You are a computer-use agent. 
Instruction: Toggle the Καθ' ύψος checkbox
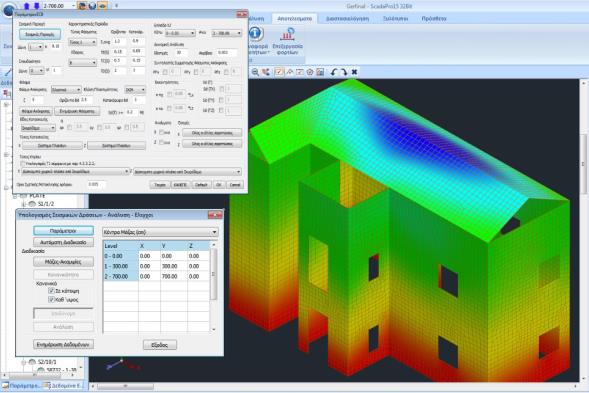[51, 300]
